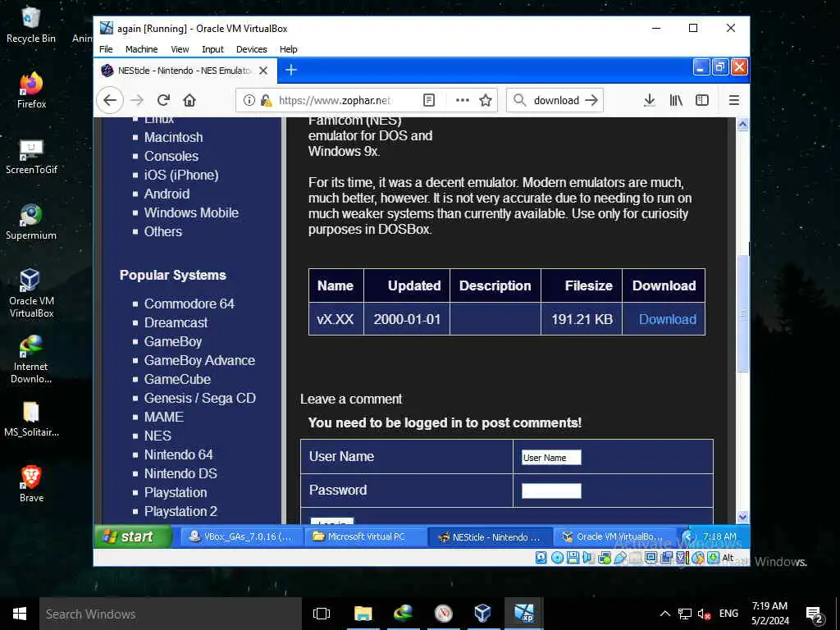
Task: Open Input menu in VirtualBox
Action: coord(212,49)
